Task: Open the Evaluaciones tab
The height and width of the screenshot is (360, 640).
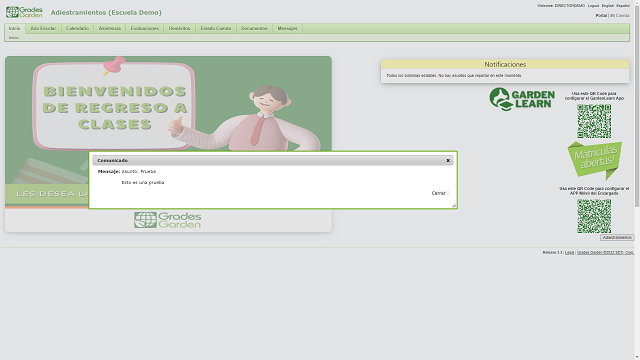Action: (x=144, y=29)
